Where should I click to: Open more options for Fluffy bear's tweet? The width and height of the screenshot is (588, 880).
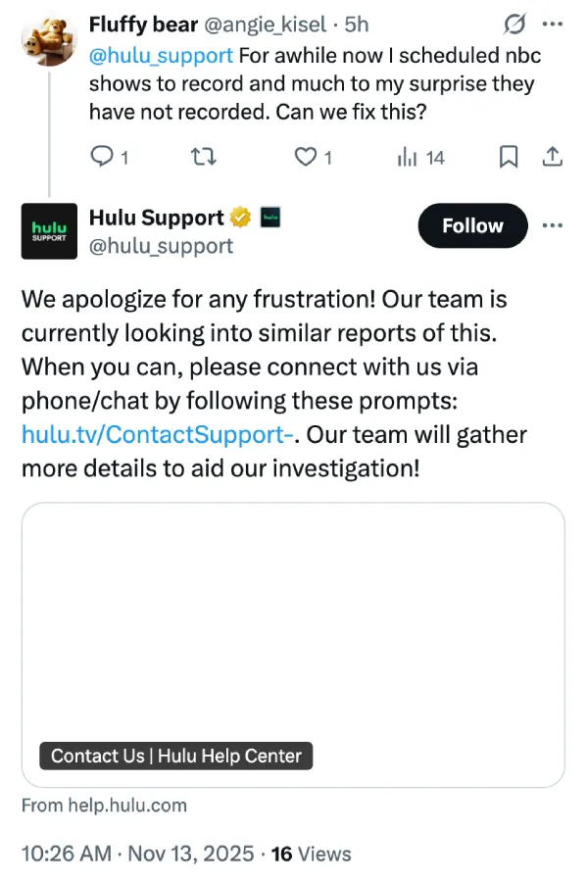[552, 24]
